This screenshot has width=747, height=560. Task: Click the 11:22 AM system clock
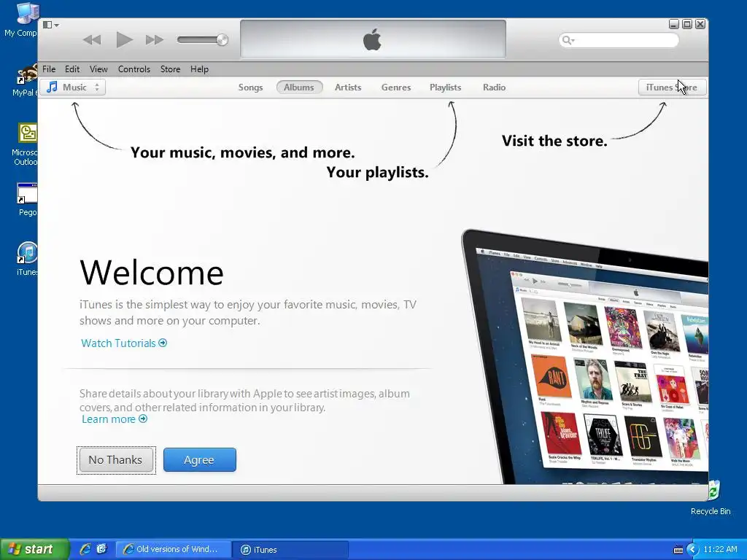point(720,550)
